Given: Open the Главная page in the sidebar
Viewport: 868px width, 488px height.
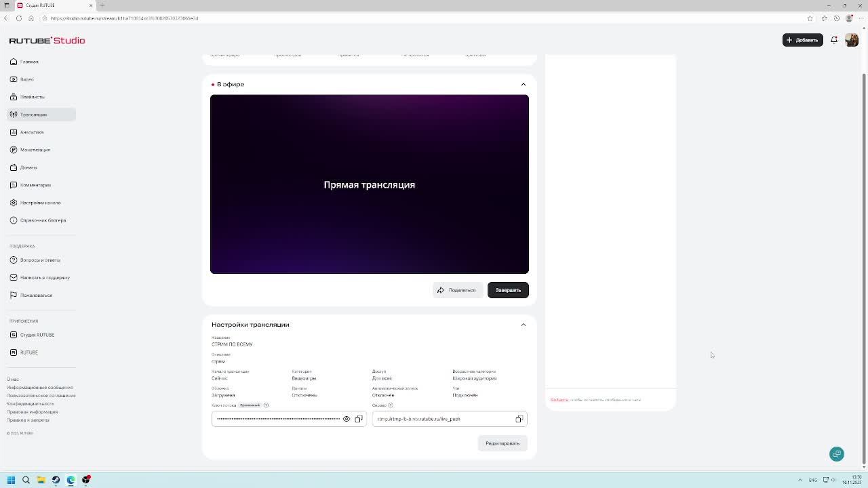Looking at the screenshot, I should tap(41, 62).
